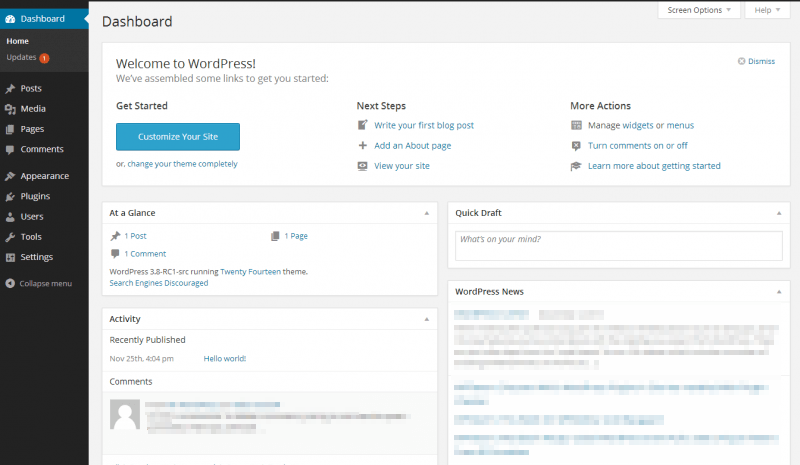
Task: Click the Comments bubble icon in sidebar
Action: coord(10,150)
